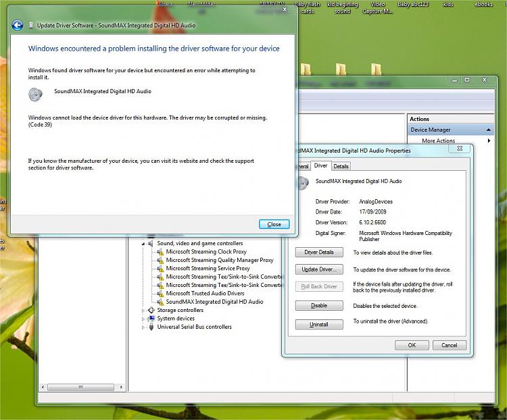Switch to the Driver tab
Viewport: 507px width, 420px height.
tap(320, 165)
